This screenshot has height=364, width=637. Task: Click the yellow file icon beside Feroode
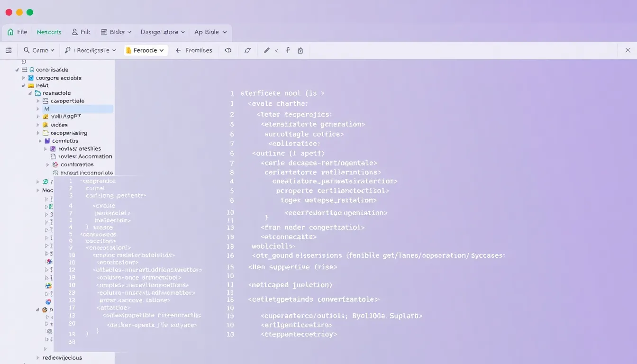click(x=129, y=50)
